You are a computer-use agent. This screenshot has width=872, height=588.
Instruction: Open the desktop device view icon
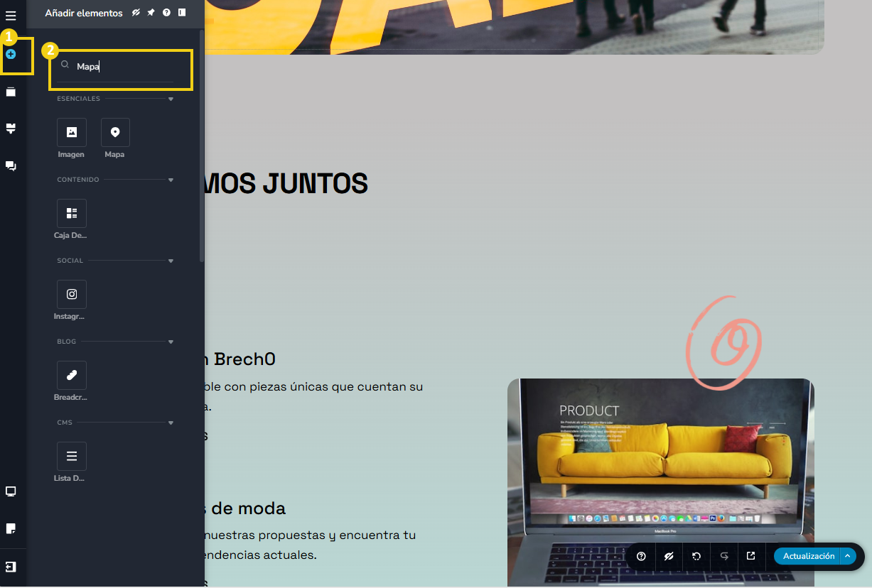click(x=11, y=491)
